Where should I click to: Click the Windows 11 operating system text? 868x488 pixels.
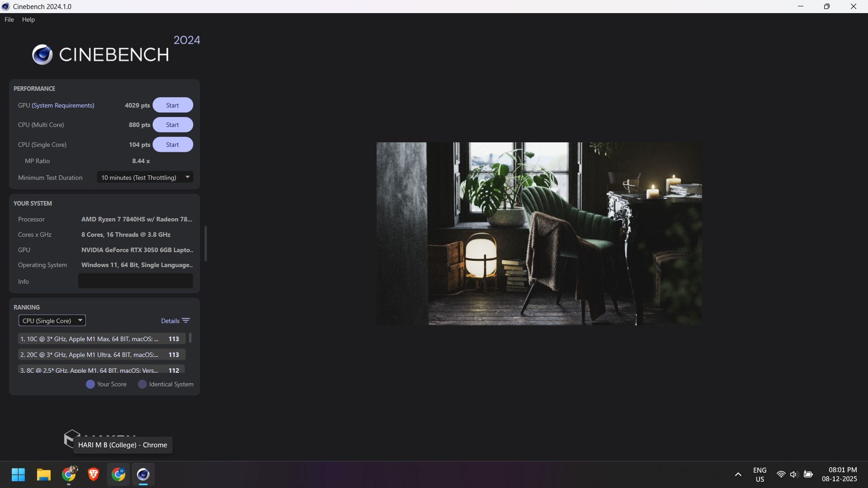tap(137, 265)
